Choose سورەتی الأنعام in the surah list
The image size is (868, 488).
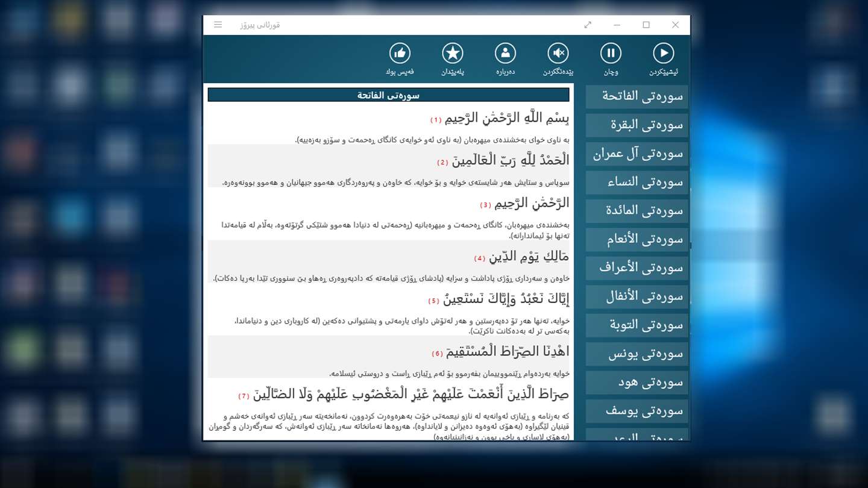click(637, 239)
